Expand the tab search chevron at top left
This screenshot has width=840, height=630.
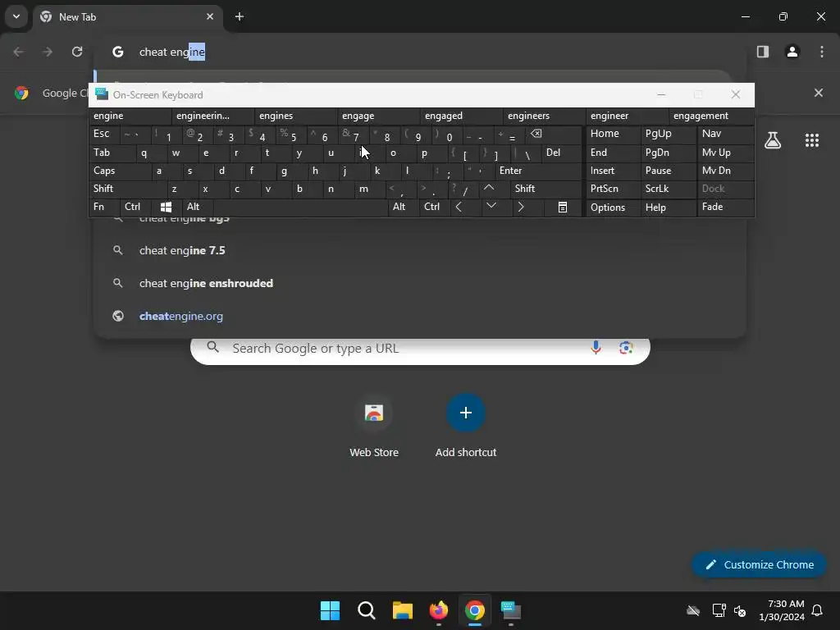pyautogui.click(x=16, y=16)
